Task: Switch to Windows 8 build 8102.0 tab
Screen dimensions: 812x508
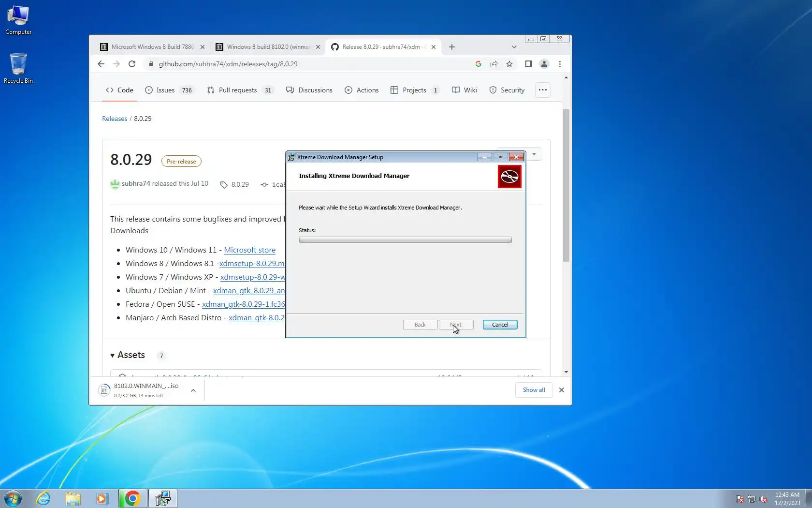Action: 267,47
